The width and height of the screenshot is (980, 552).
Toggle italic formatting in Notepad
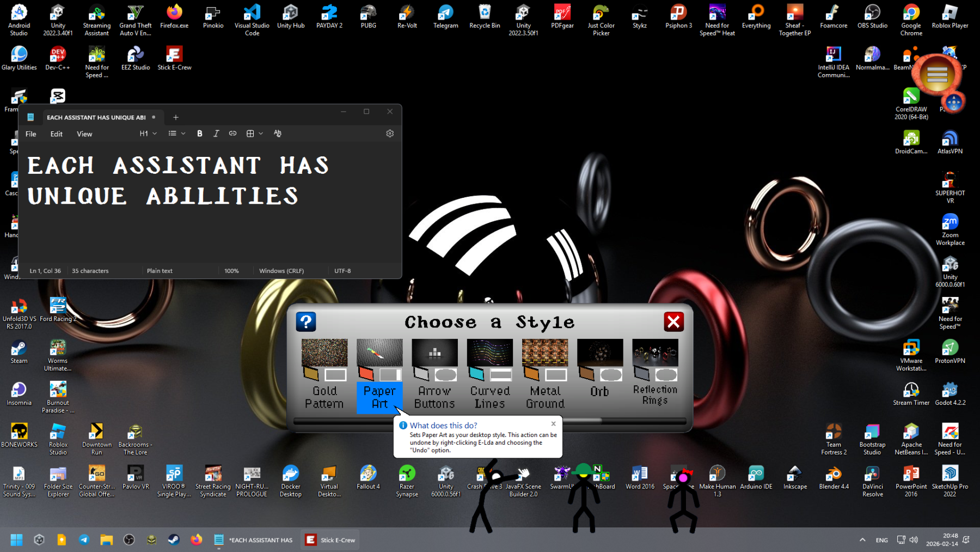[x=216, y=134]
